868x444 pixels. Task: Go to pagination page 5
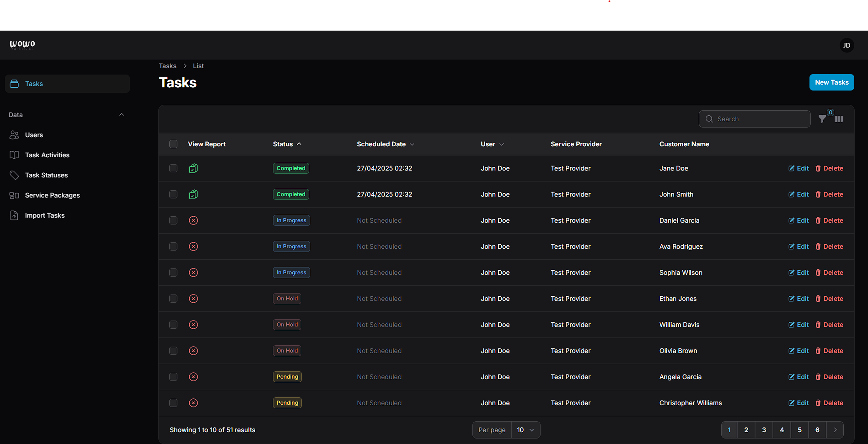pos(800,430)
